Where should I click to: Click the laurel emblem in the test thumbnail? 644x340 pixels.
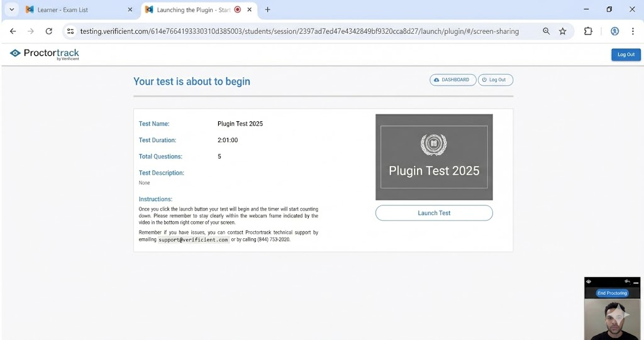433,145
